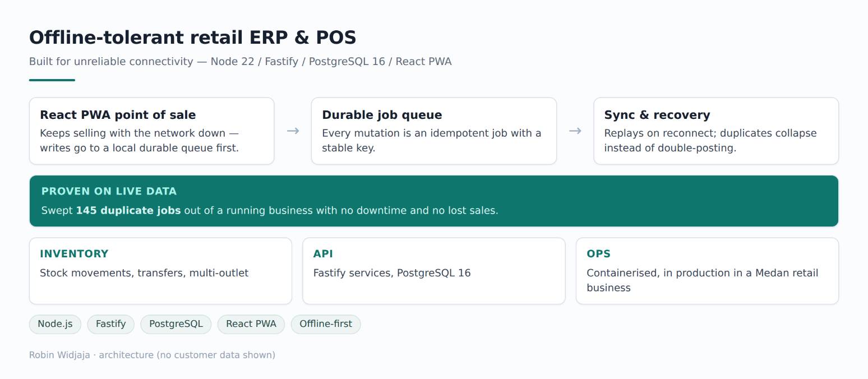This screenshot has height=379, width=868.
Task: Click the "Swept 145 duplicate jobs" sentence
Action: click(x=270, y=211)
